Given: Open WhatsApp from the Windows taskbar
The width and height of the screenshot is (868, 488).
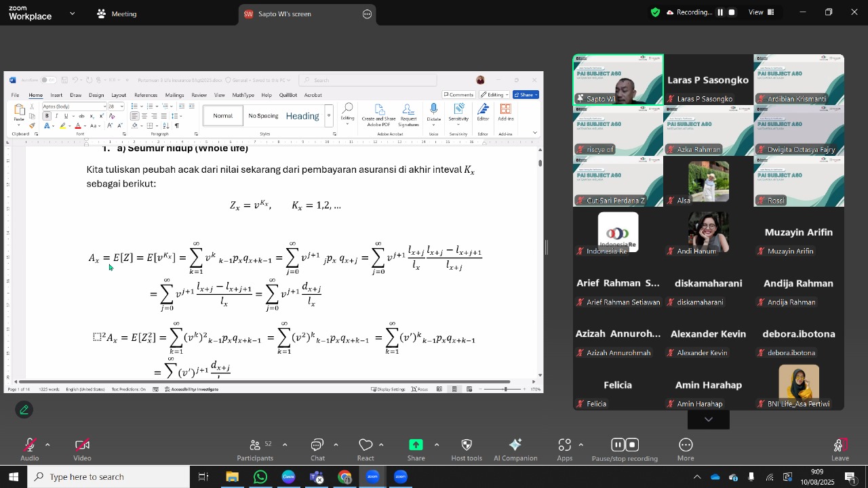Looking at the screenshot, I should coord(260,477).
